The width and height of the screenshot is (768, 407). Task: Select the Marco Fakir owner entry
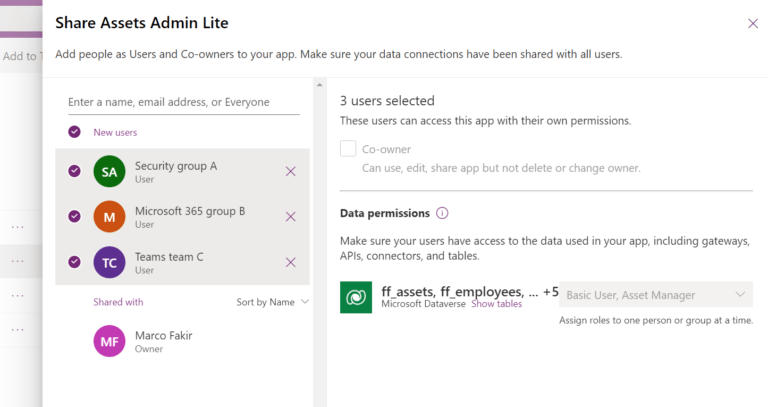click(x=184, y=341)
